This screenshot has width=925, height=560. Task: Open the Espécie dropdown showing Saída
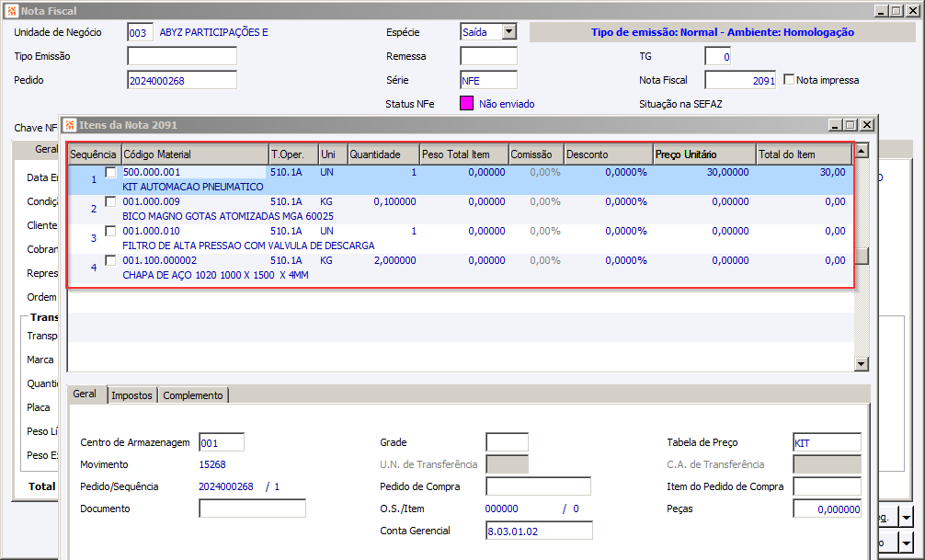point(508,32)
